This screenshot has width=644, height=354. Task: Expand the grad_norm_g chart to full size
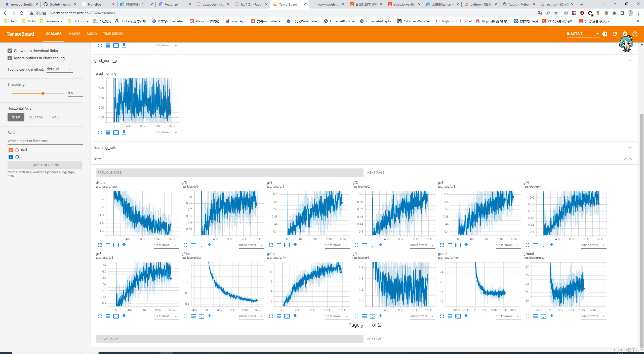(100, 132)
